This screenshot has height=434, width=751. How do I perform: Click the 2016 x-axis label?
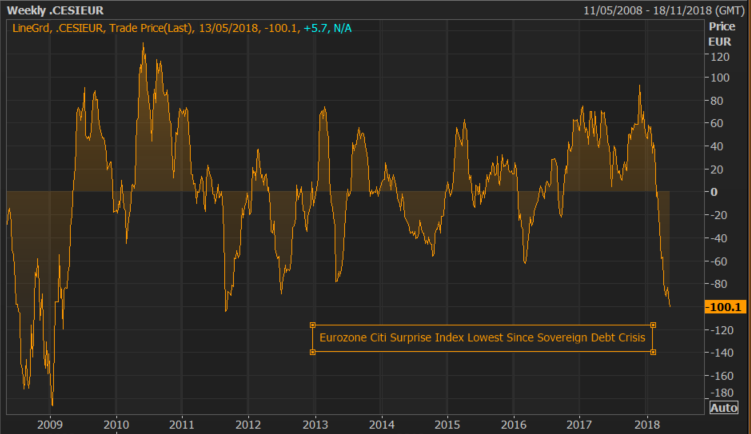pos(513,424)
